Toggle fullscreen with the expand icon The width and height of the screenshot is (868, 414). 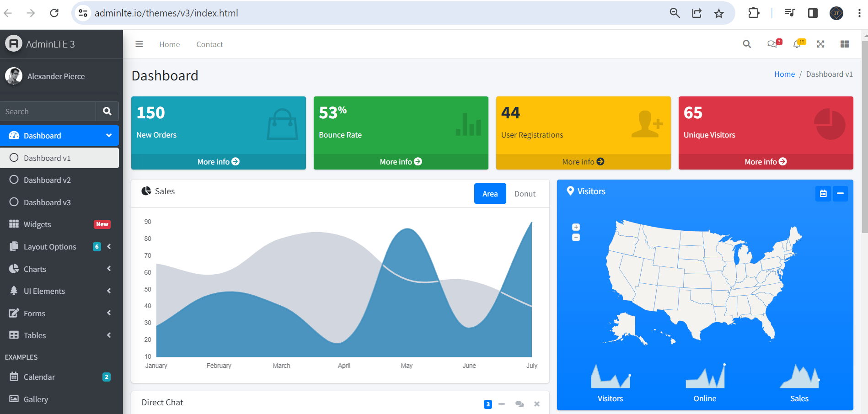[820, 44]
